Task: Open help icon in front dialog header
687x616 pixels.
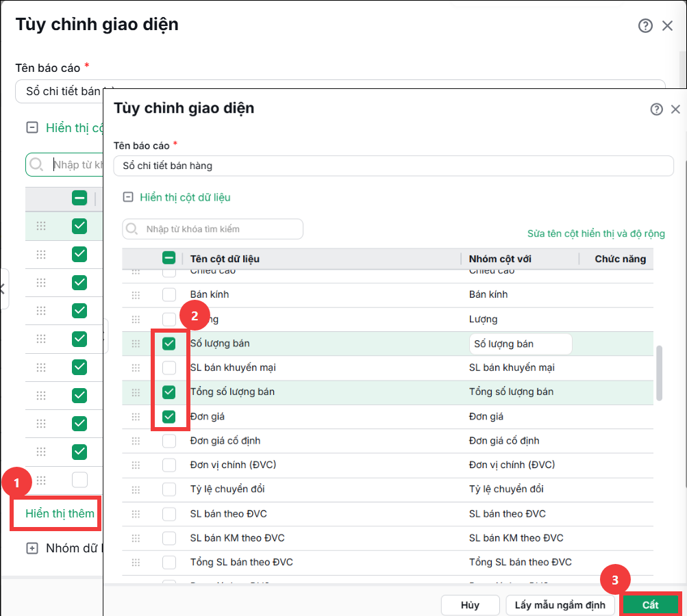Action: click(656, 109)
